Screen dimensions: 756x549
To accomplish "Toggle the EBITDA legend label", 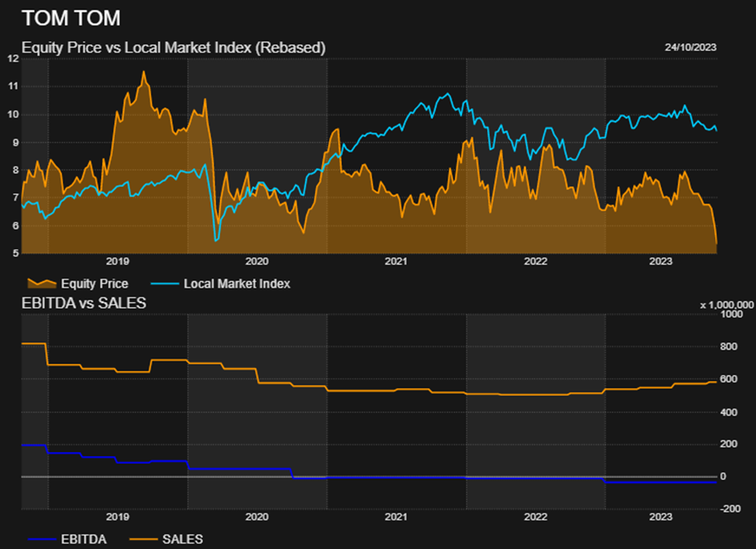I will (x=84, y=539).
